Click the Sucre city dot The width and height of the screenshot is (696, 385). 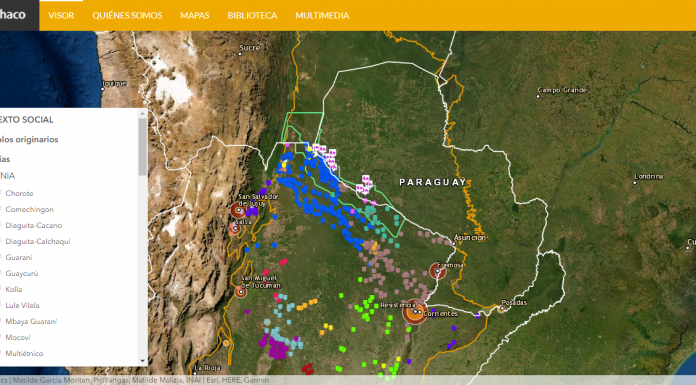240,54
